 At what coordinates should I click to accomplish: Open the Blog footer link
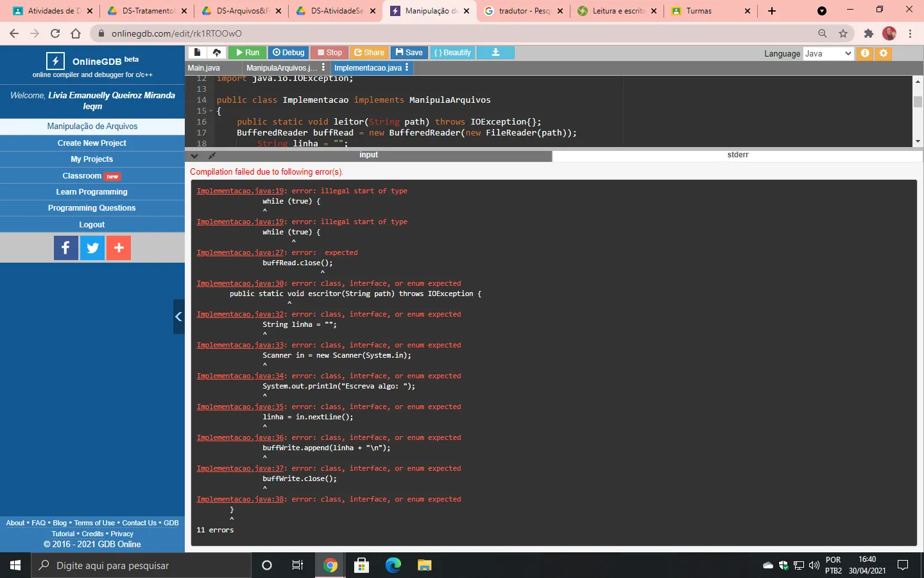point(60,523)
